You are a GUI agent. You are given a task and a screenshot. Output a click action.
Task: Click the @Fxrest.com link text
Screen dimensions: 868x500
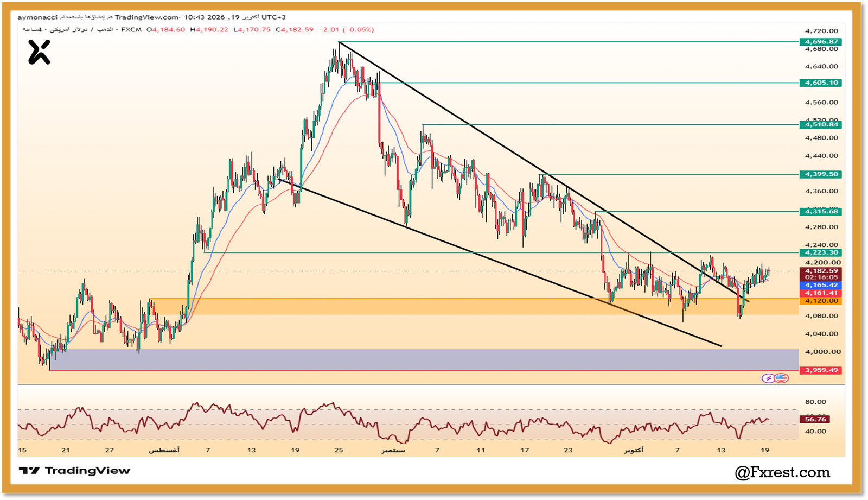tap(782, 473)
